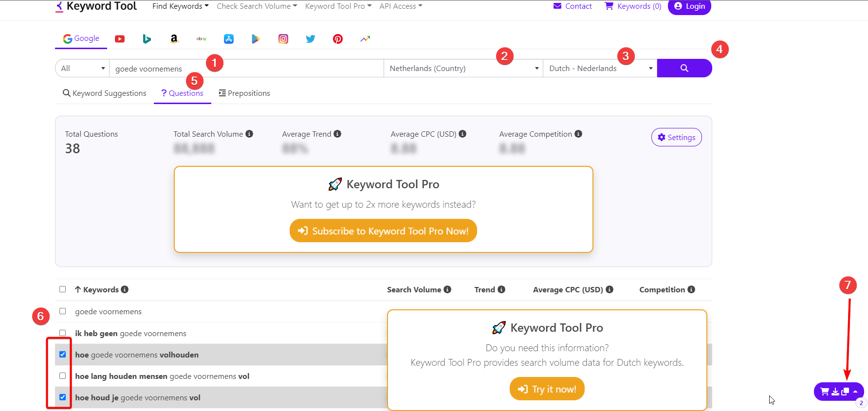
Task: Open the 'All' search type dropdown
Action: (82, 69)
